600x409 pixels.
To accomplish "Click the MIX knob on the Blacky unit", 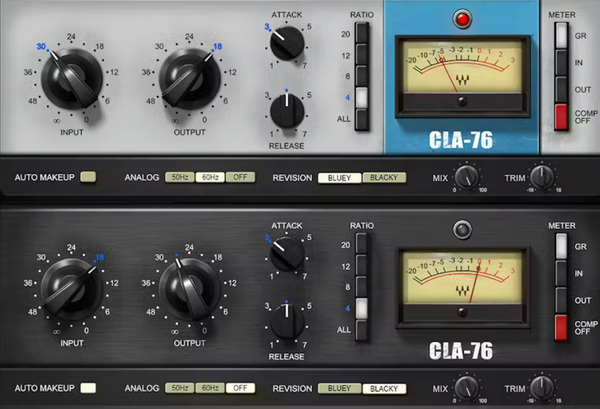I will pyautogui.click(x=467, y=388).
